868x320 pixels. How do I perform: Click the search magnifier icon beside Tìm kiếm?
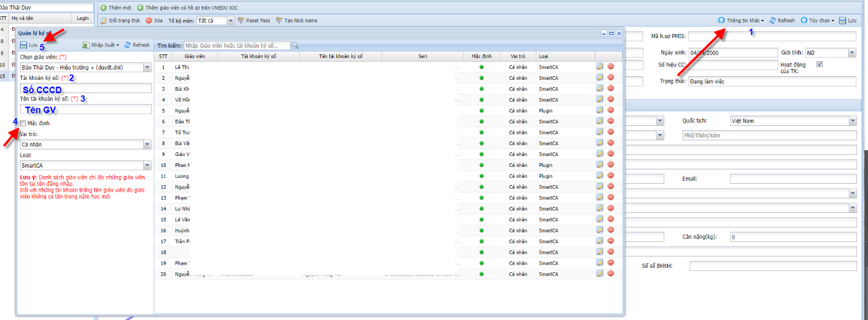(295, 45)
